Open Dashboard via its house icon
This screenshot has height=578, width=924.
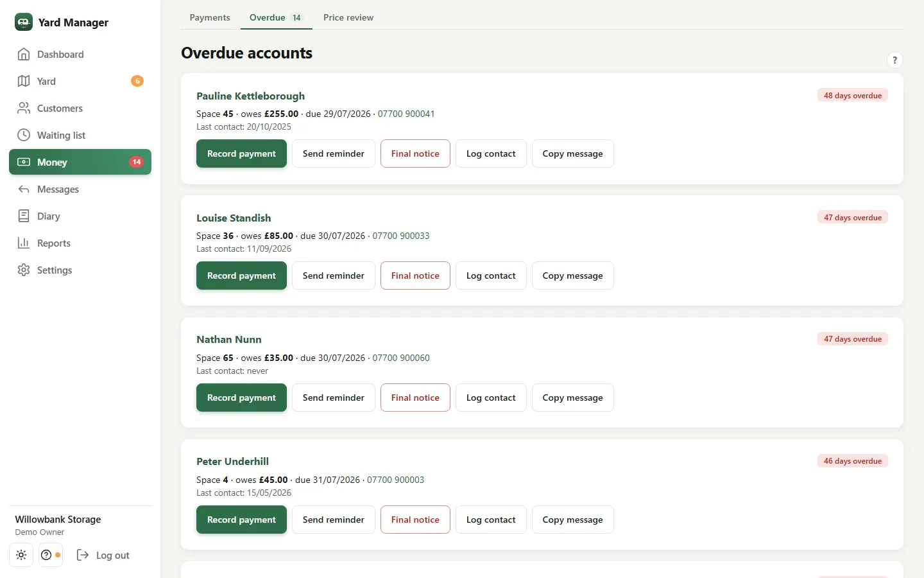(24, 55)
